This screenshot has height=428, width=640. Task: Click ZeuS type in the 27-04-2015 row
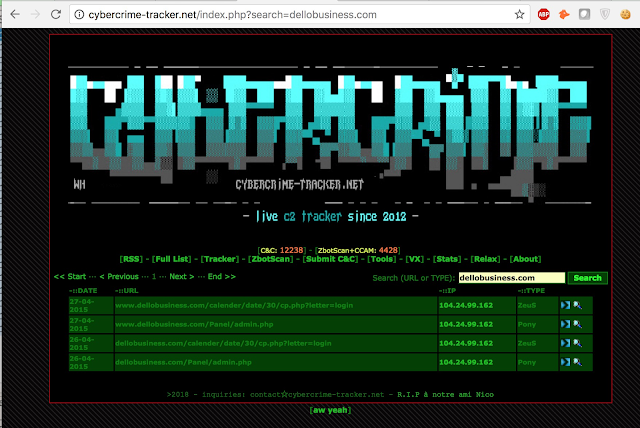(527, 305)
